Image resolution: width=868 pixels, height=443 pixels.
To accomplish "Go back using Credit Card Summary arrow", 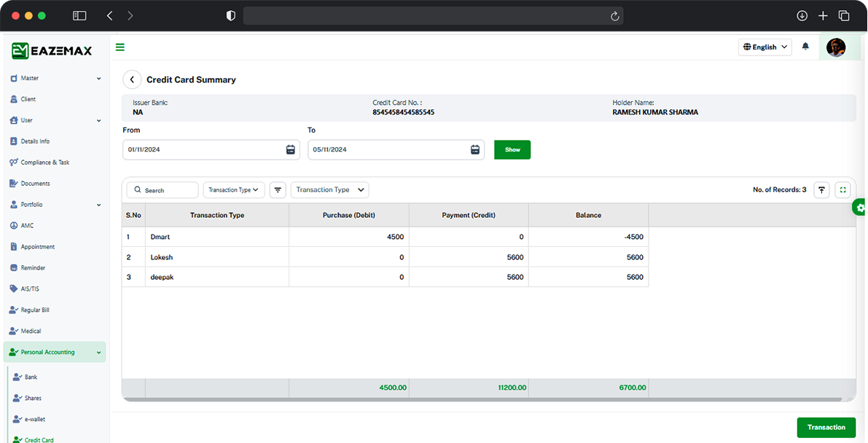I will 132,79.
